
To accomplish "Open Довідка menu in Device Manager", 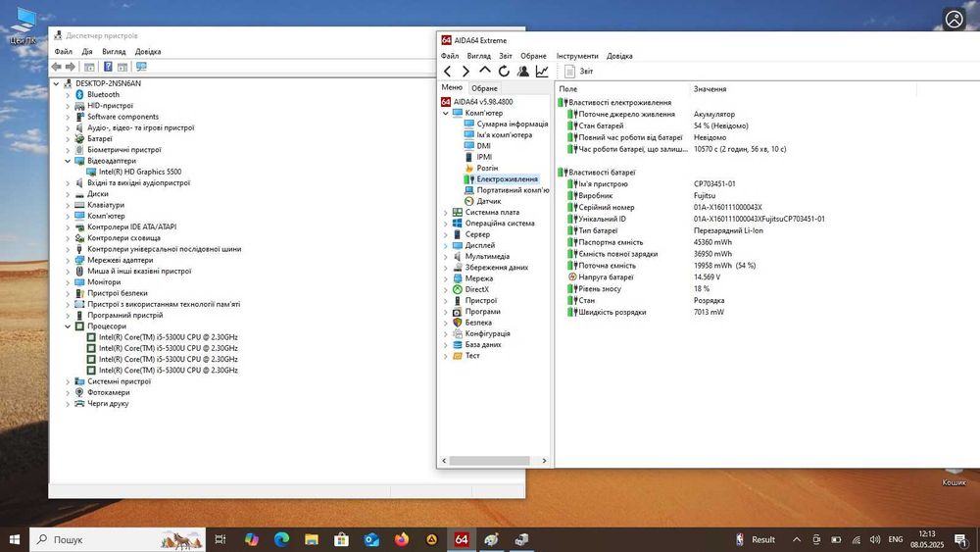I will 148,51.
